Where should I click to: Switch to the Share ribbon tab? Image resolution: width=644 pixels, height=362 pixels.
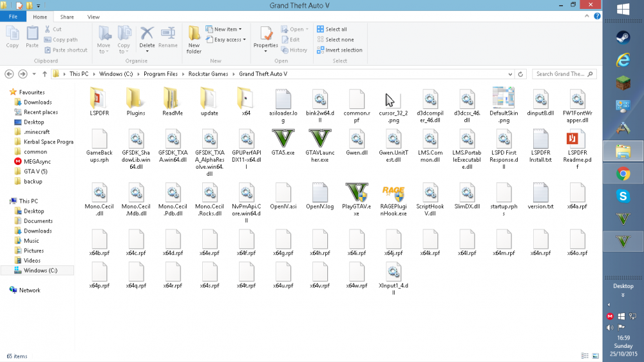point(67,17)
